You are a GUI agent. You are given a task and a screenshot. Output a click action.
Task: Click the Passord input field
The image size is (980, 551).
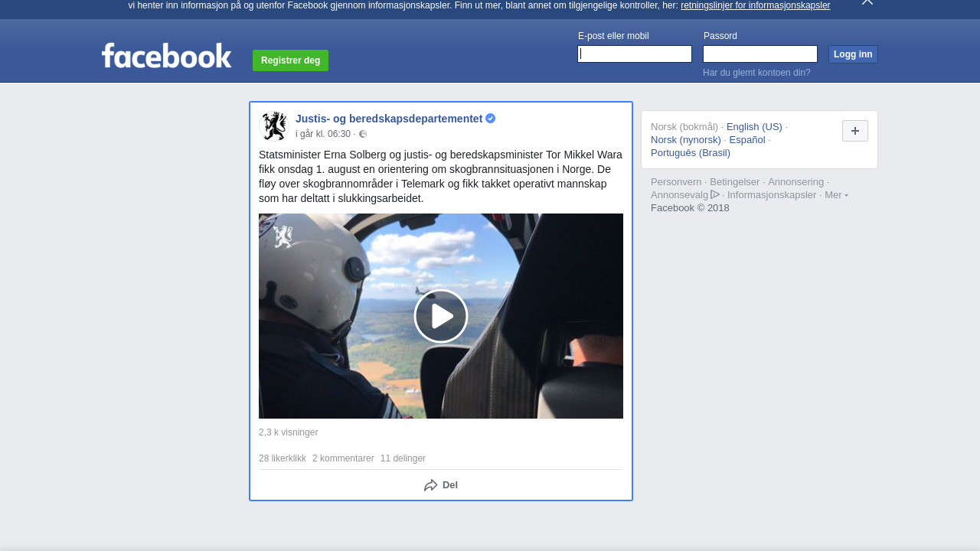tap(759, 54)
